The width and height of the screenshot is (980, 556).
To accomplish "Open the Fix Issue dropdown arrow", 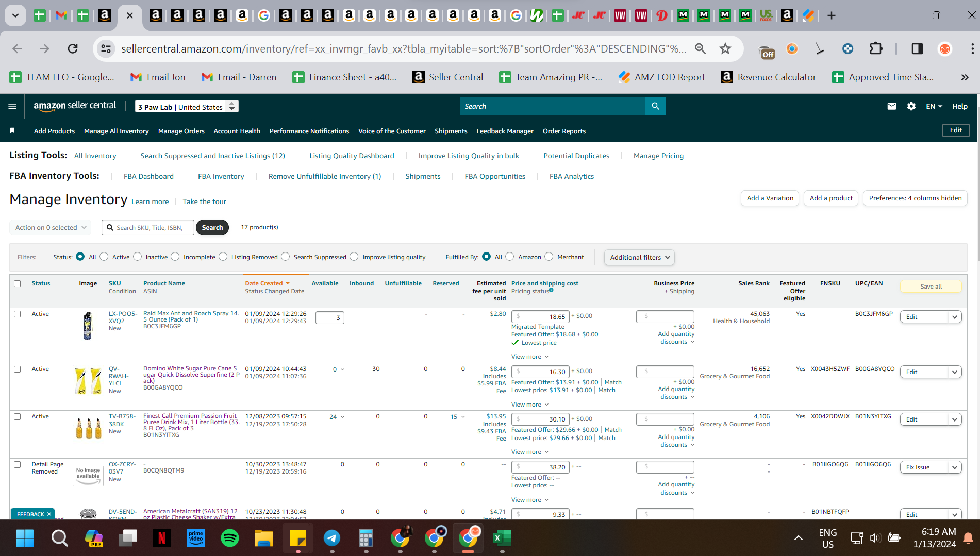I will 955,467.
